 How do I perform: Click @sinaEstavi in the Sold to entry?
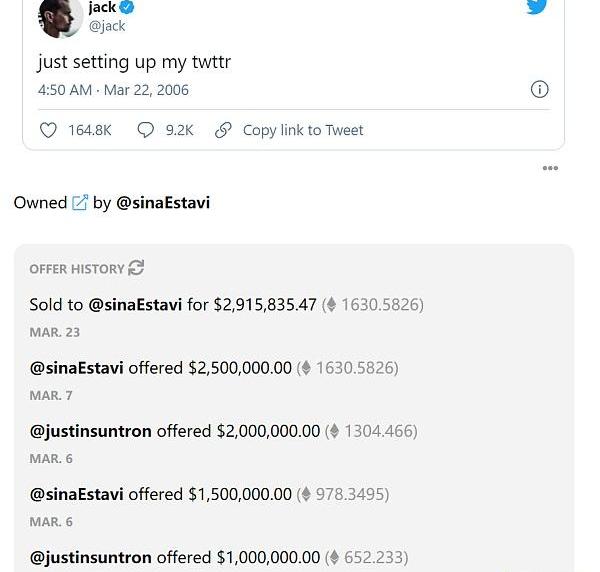(x=135, y=304)
